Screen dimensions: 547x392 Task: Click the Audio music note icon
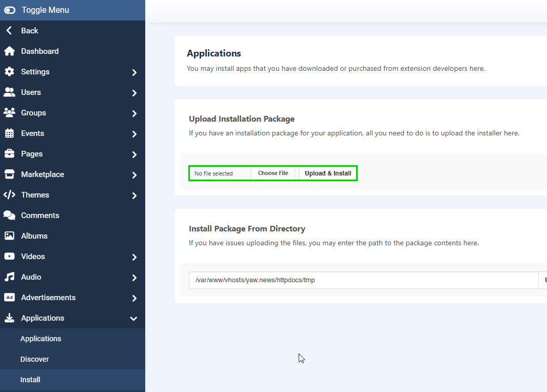(10, 277)
